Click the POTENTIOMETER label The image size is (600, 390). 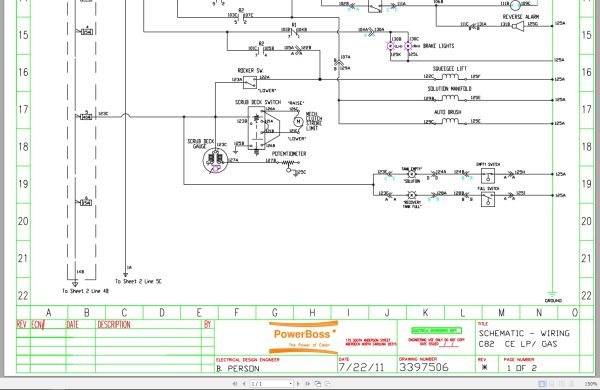tap(289, 153)
